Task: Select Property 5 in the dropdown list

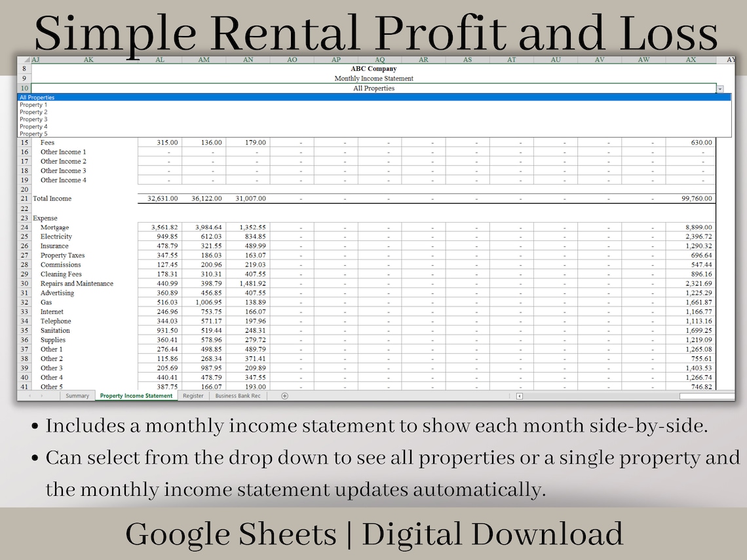Action: [x=33, y=133]
